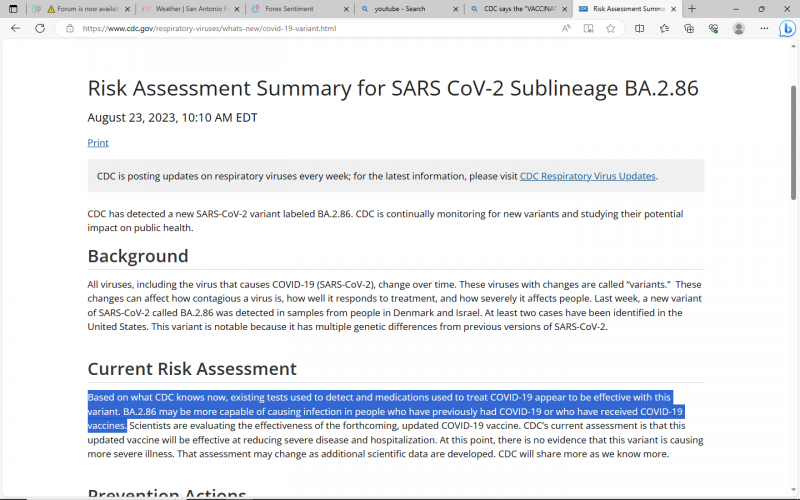Click the profile avatar
This screenshot has width=800, height=500.
point(739,28)
